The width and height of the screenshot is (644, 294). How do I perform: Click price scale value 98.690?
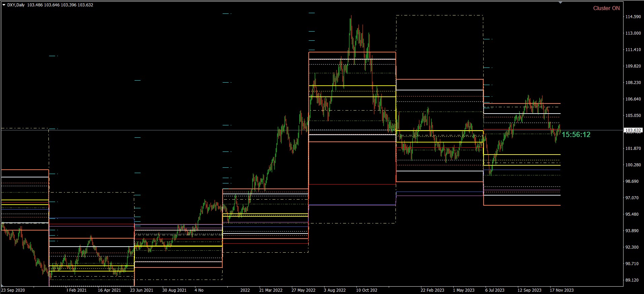[632, 181]
